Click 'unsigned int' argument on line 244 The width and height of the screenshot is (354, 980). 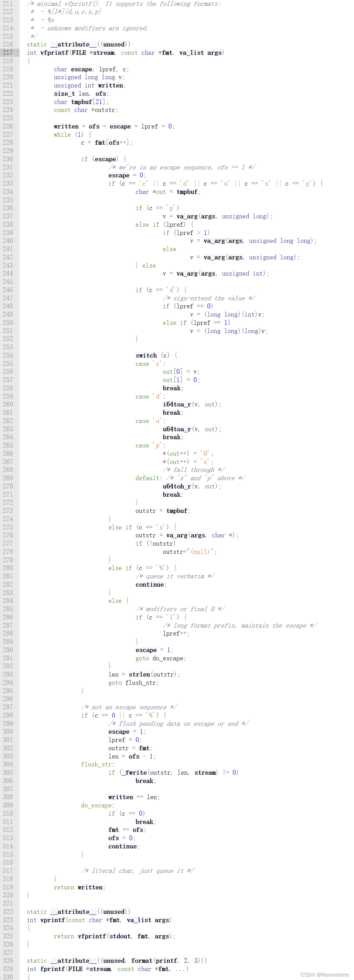[x=242, y=273]
